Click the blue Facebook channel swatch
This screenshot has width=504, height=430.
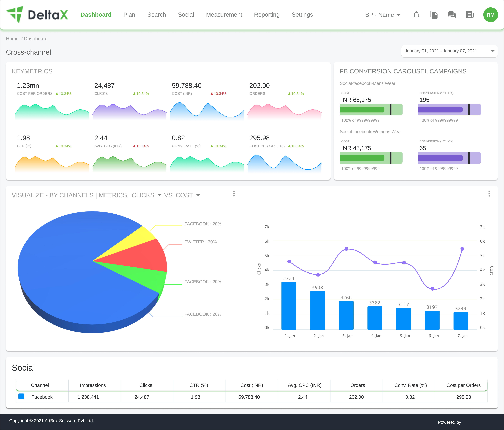click(21, 396)
